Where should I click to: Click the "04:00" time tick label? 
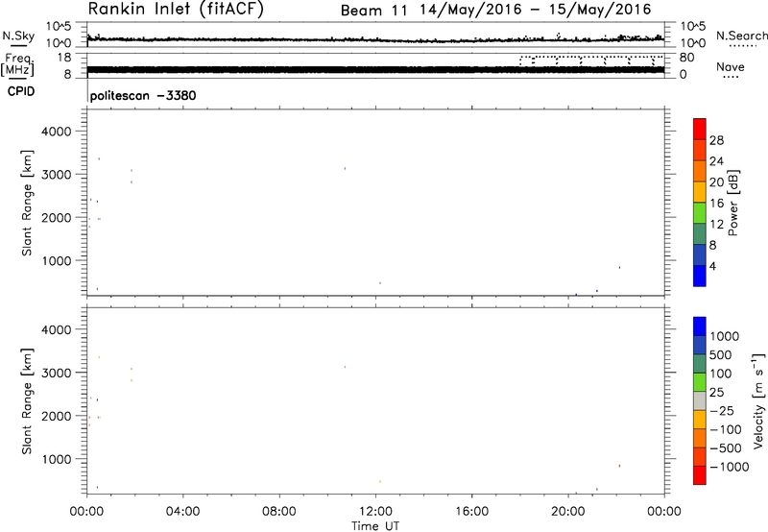pyautogui.click(x=183, y=512)
